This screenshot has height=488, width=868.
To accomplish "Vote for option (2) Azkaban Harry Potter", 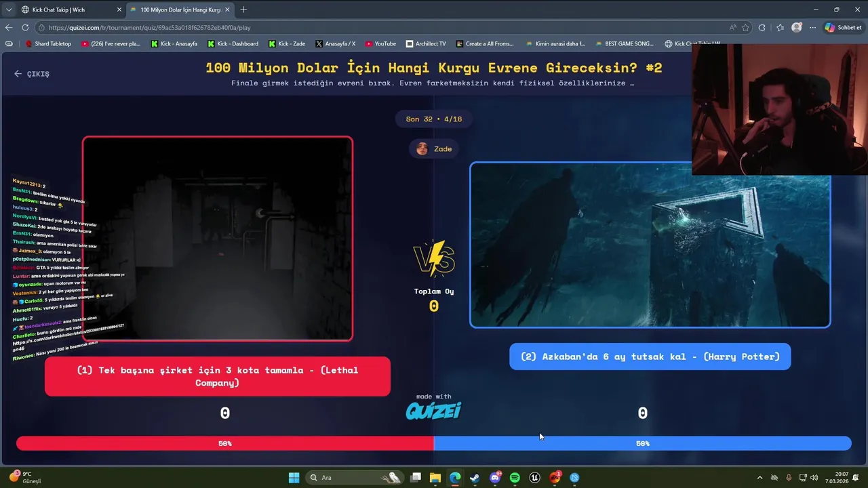I will coord(650,357).
